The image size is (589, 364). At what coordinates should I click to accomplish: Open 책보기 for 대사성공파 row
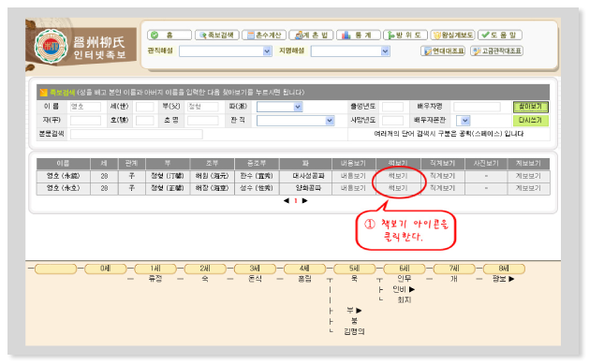[x=398, y=176]
